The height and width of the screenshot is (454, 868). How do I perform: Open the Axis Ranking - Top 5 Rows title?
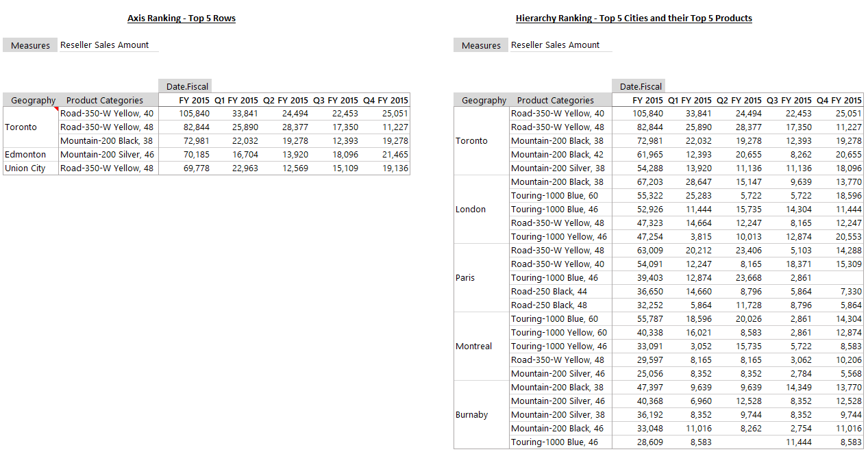182,18
